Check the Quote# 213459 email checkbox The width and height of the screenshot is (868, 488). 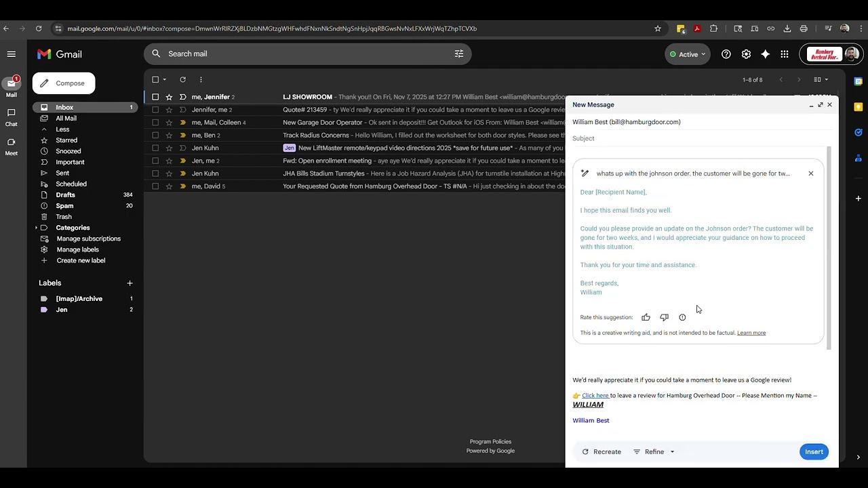(x=155, y=110)
